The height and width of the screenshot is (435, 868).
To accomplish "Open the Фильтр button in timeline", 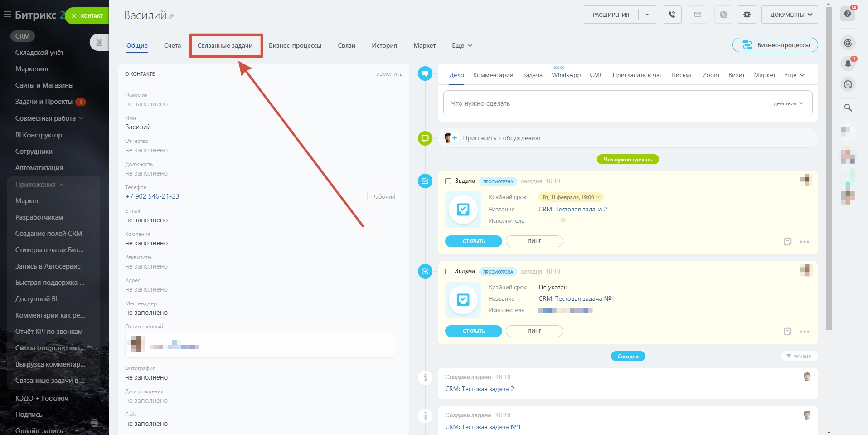I will [799, 356].
